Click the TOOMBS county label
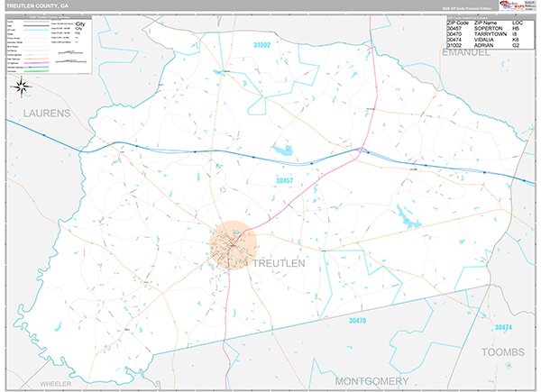The height and width of the screenshot is (392, 541). tap(503, 351)
